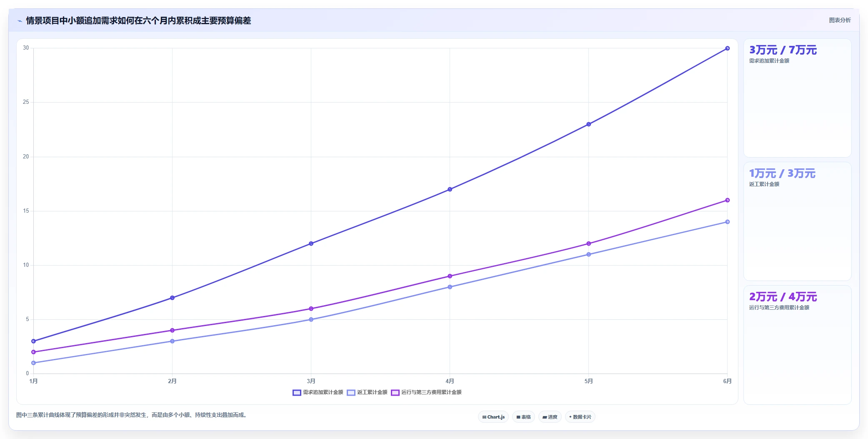The height and width of the screenshot is (439, 868).
Task: Click the 需求追加 data point for 2月 at 7
Action: [x=172, y=298]
